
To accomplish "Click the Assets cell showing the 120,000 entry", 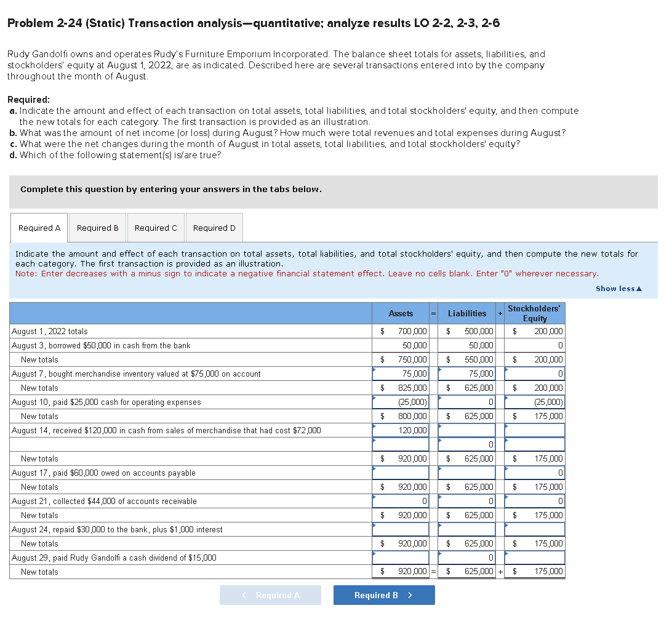I will coord(401,430).
